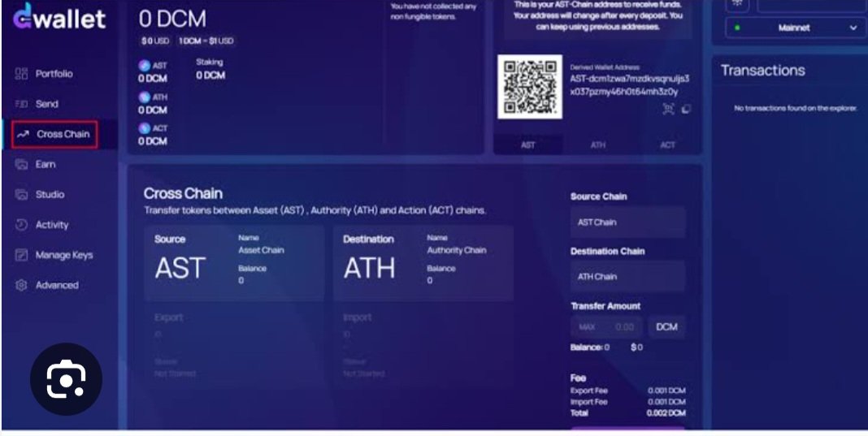
Task: Click the Export Fee 0.001 DCM value
Action: [x=666, y=391]
